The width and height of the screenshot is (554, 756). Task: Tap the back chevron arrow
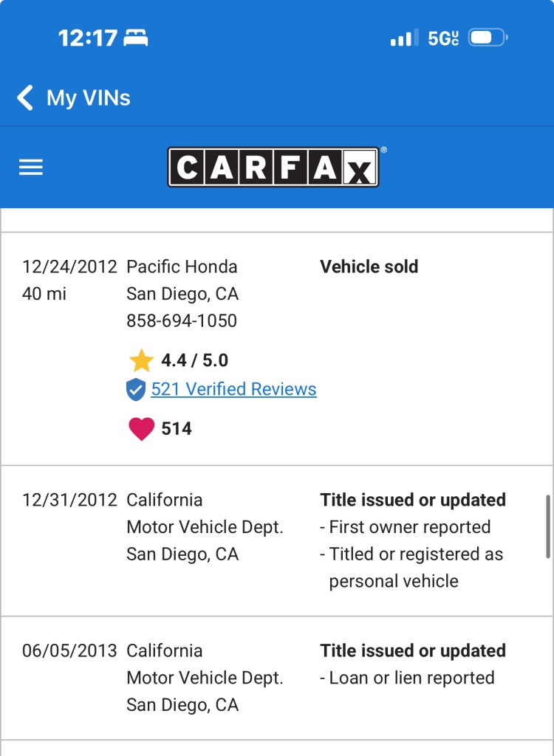tap(25, 97)
